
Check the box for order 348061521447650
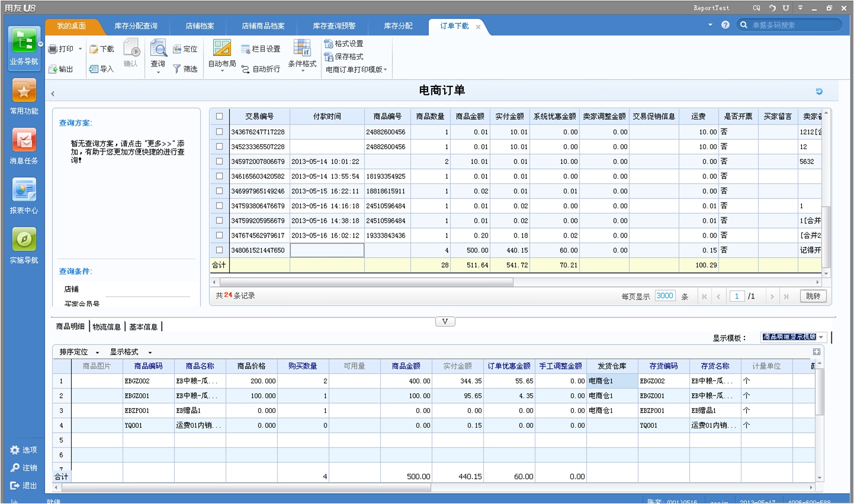tap(219, 250)
